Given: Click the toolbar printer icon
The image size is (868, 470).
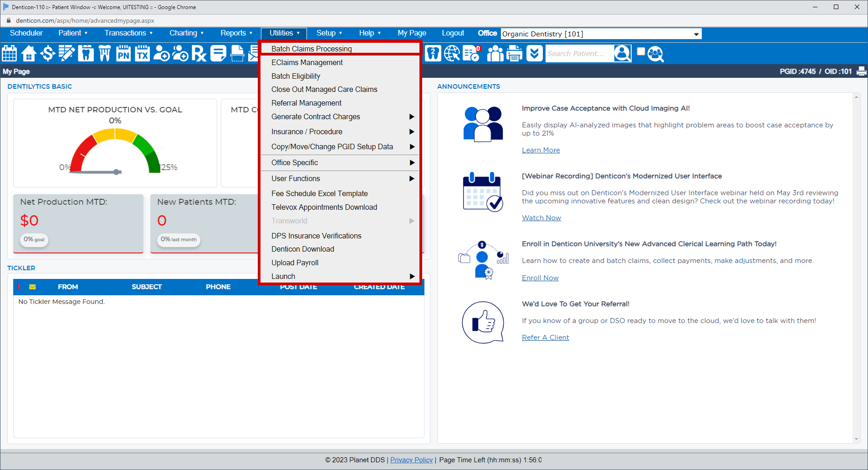Looking at the screenshot, I should (x=515, y=54).
